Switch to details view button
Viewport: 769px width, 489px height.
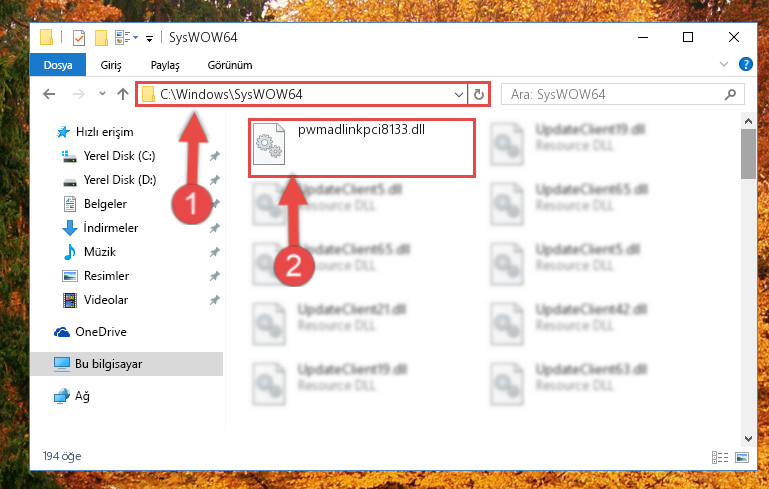[720, 458]
